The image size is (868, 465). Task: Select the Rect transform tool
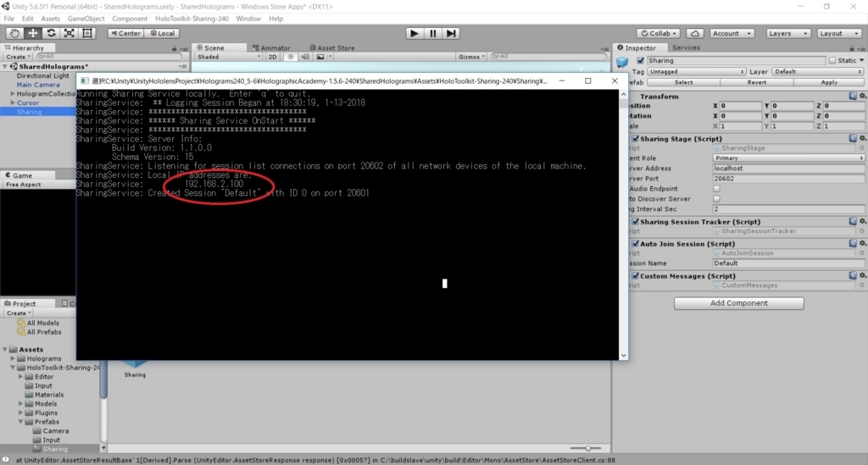87,33
